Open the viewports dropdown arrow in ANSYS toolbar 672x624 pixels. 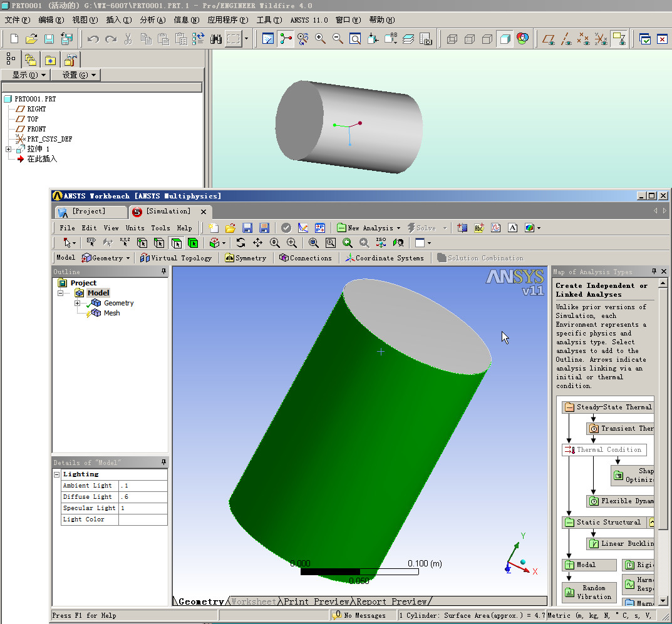coord(429,243)
